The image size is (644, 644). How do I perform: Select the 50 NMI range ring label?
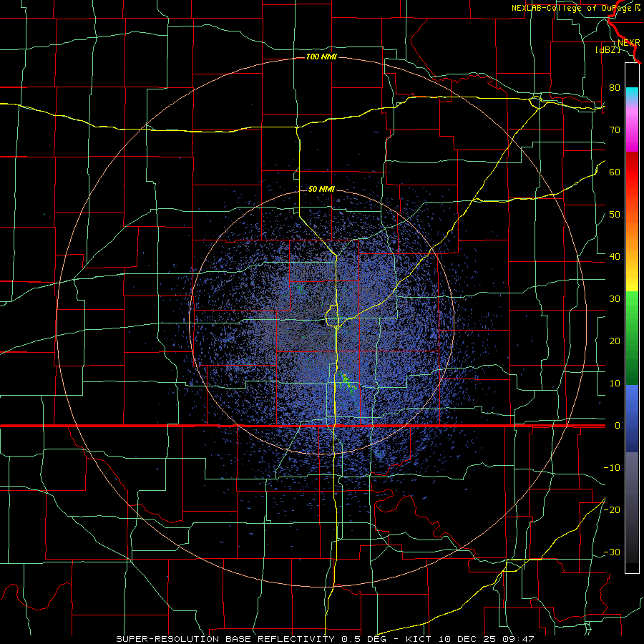[321, 190]
